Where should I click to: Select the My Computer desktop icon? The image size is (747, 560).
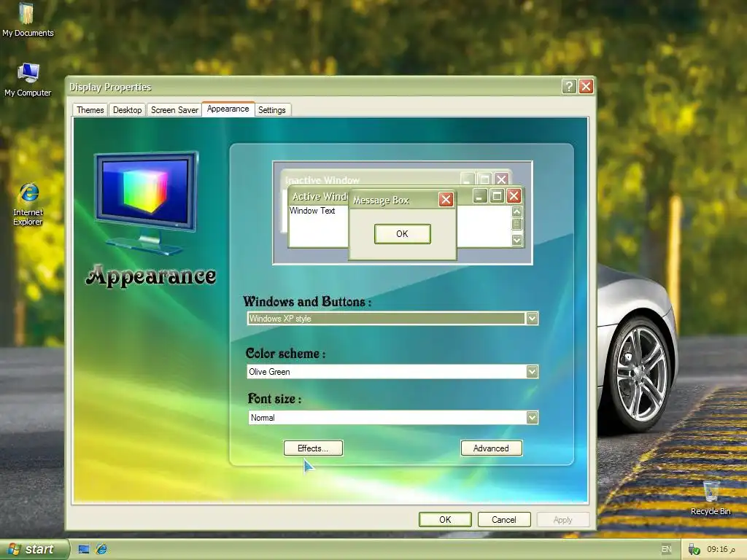pos(28,79)
